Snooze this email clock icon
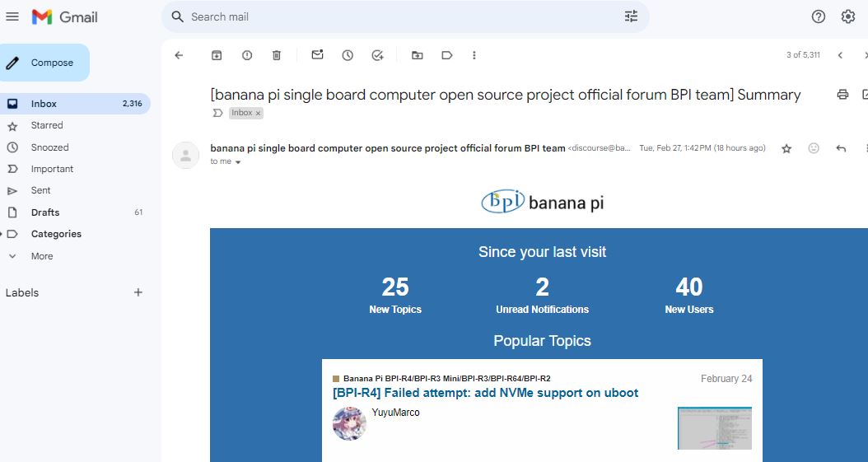The width and height of the screenshot is (868, 462). [x=348, y=55]
